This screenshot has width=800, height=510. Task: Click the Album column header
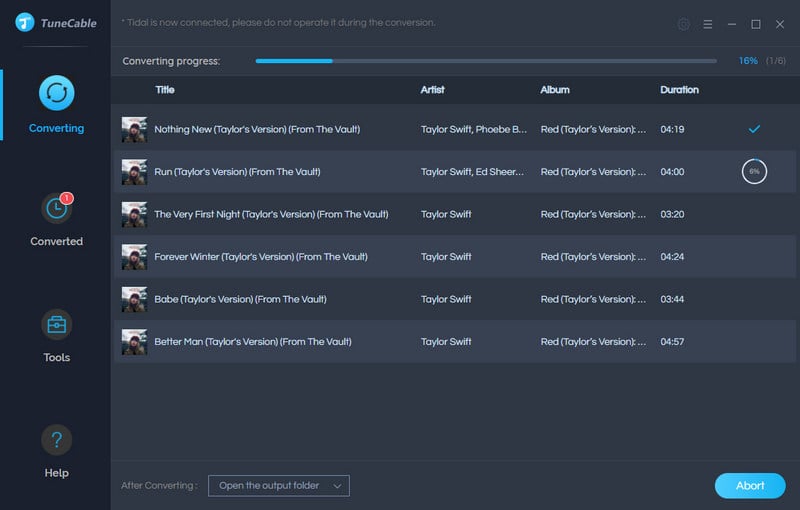coord(555,90)
